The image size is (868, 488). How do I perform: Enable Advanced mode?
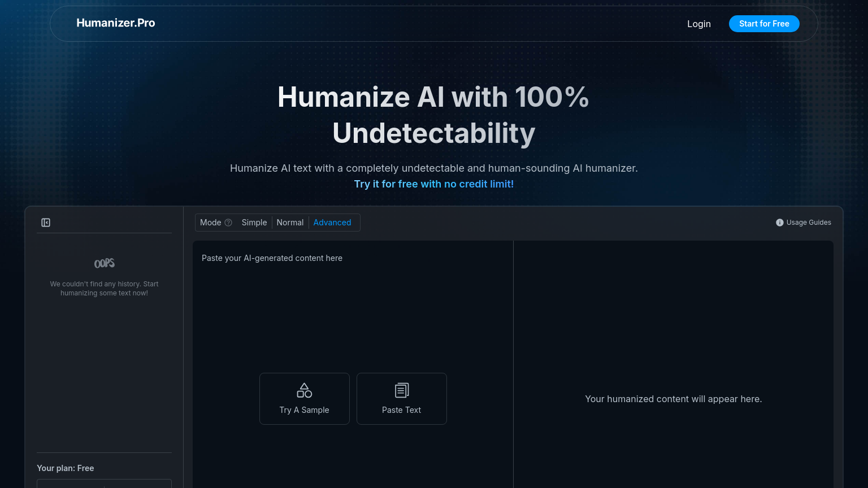pyautogui.click(x=332, y=223)
